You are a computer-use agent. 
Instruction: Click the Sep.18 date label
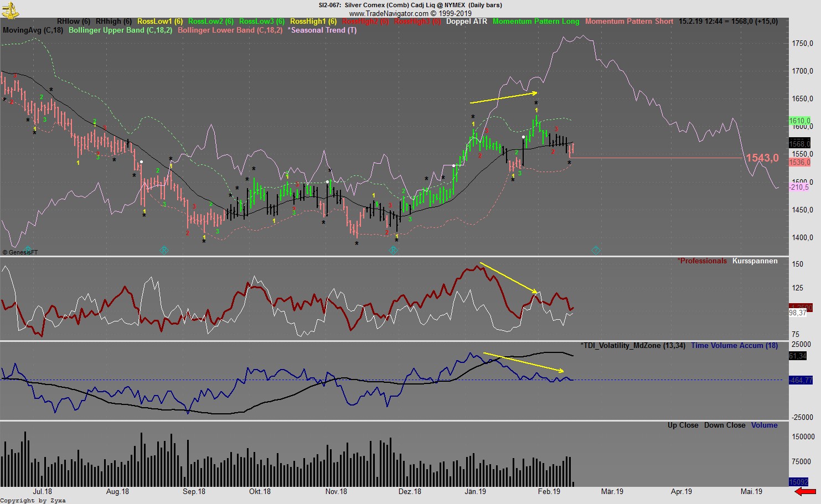(194, 492)
